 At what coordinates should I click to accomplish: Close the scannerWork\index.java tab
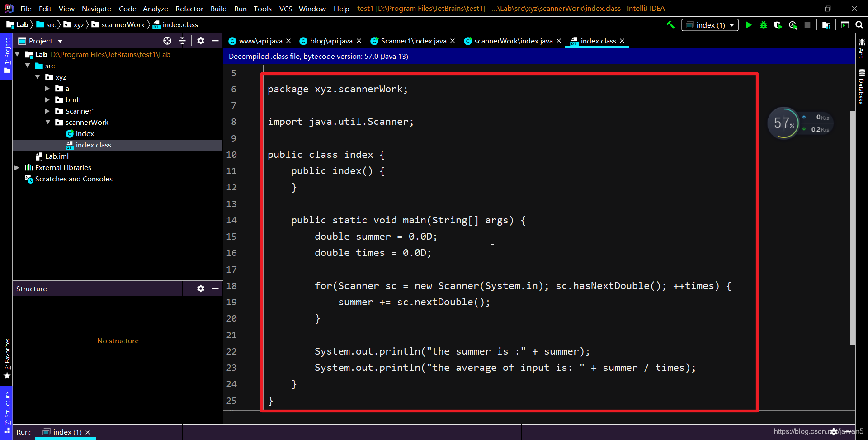click(559, 41)
